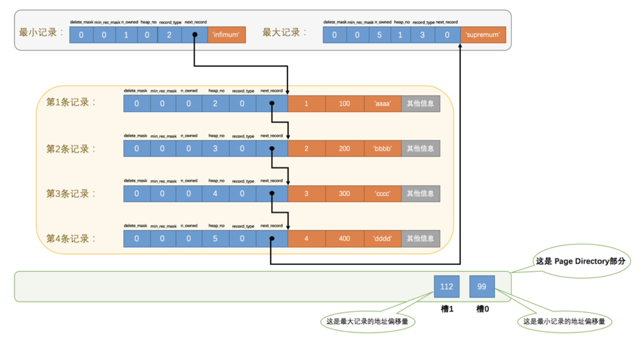Image resolution: width=644 pixels, height=343 pixels.
Task: Click the cell with value 100
Action: click(x=344, y=104)
